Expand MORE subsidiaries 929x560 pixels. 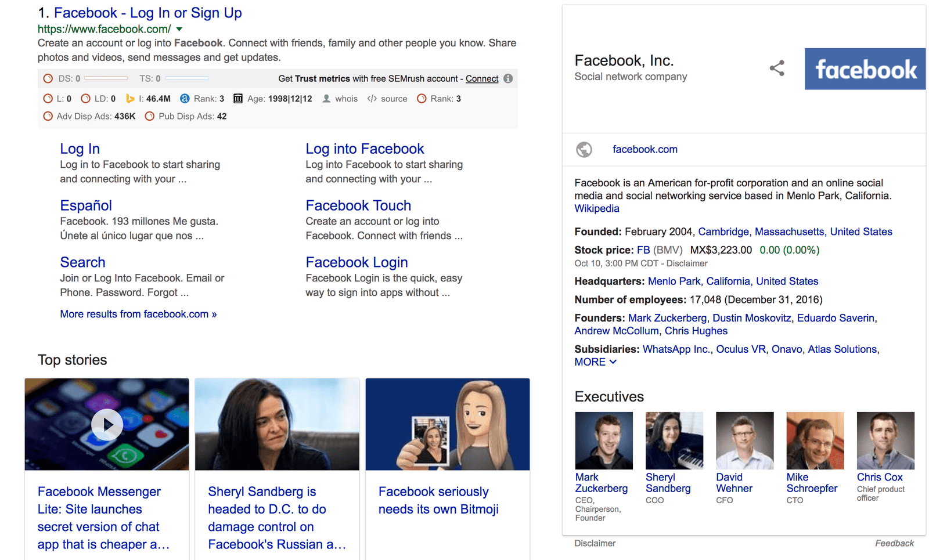tap(596, 362)
